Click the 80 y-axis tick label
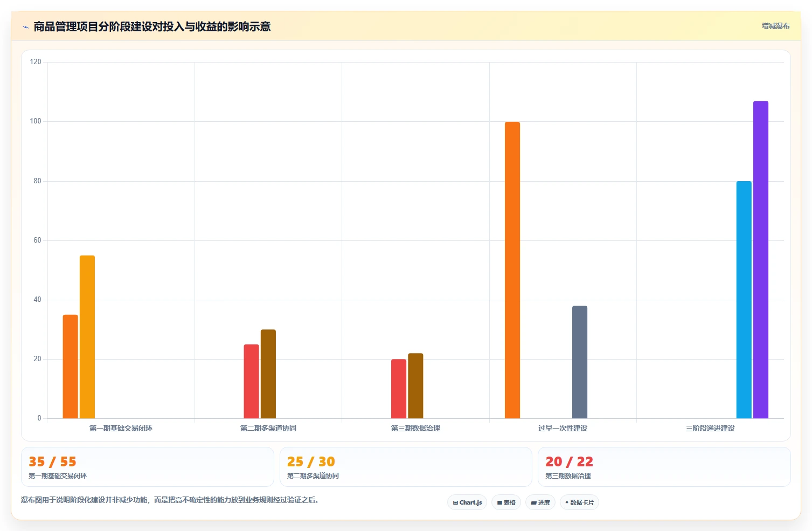Screen dimensions: 812x531 click(x=37, y=181)
